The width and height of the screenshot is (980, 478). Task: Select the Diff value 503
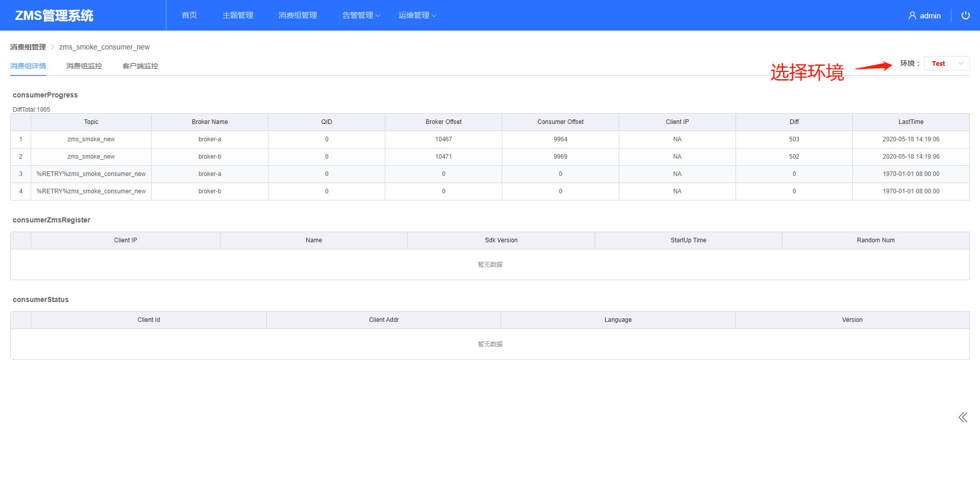[x=794, y=139]
